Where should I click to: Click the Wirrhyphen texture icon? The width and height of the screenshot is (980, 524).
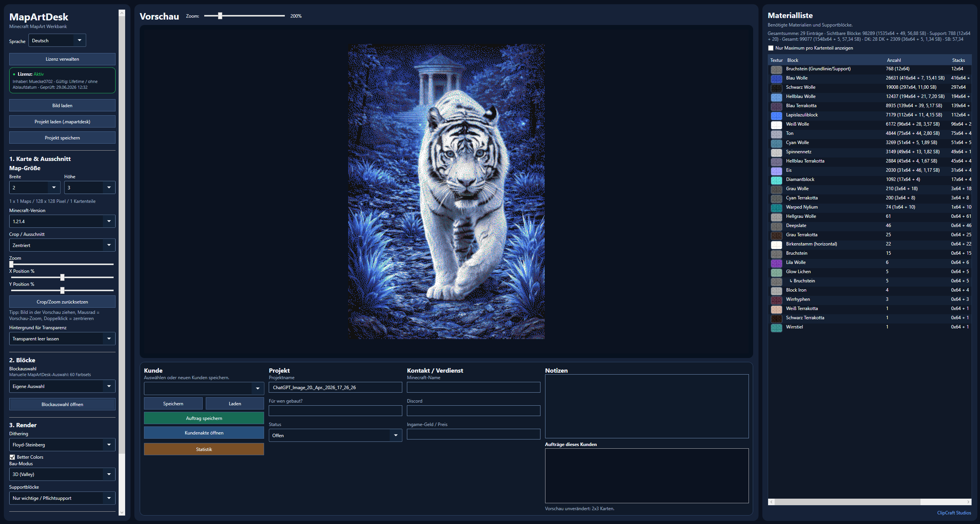(x=776, y=300)
